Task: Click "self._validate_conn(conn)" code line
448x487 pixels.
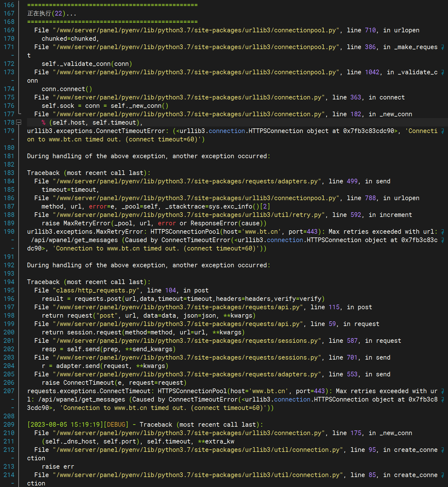Action: point(87,64)
